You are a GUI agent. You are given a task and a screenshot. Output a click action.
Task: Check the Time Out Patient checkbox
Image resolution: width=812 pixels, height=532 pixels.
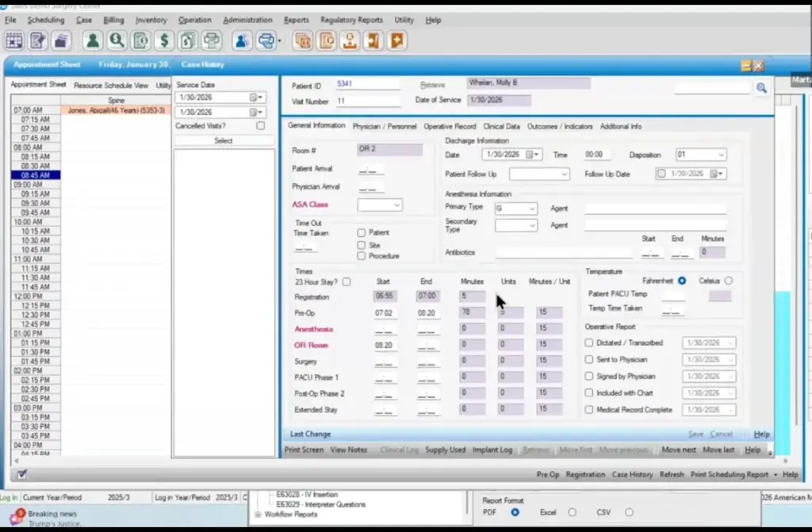tap(362, 232)
